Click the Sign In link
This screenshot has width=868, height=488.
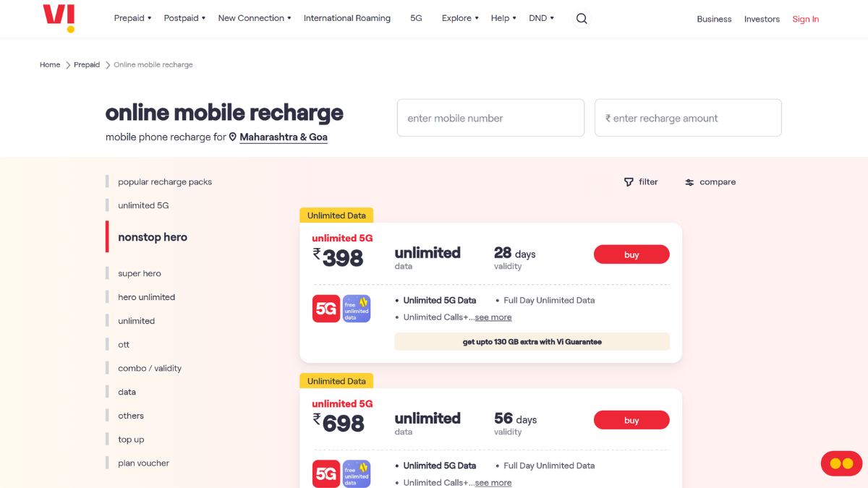(x=806, y=19)
